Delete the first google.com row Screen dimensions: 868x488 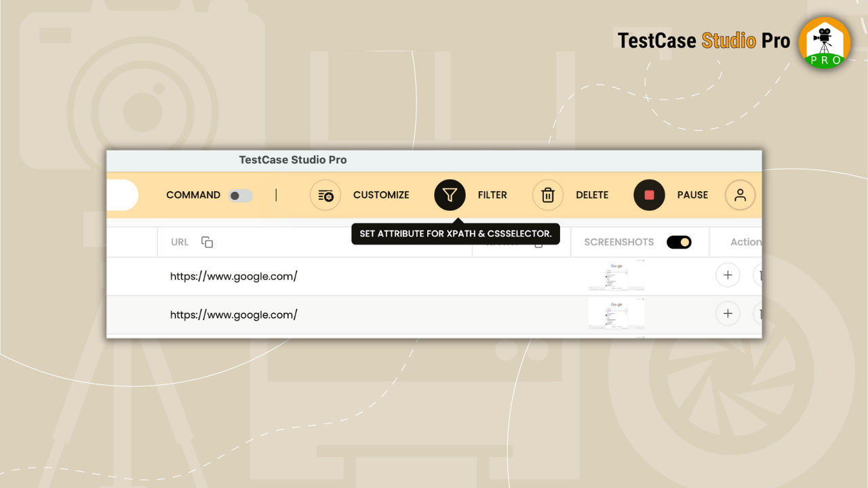coord(759,275)
